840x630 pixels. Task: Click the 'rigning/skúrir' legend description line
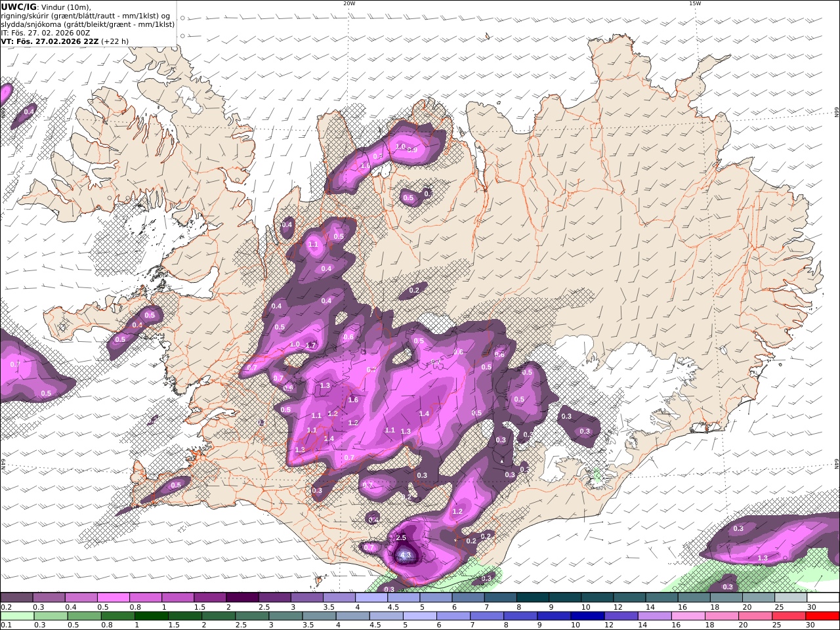85,16
